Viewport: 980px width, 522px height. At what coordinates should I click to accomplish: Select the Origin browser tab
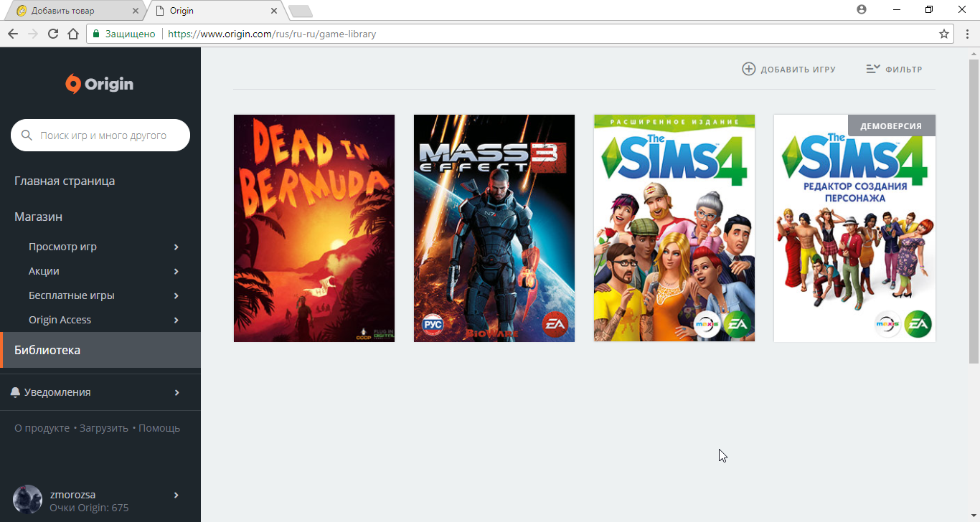(214, 11)
